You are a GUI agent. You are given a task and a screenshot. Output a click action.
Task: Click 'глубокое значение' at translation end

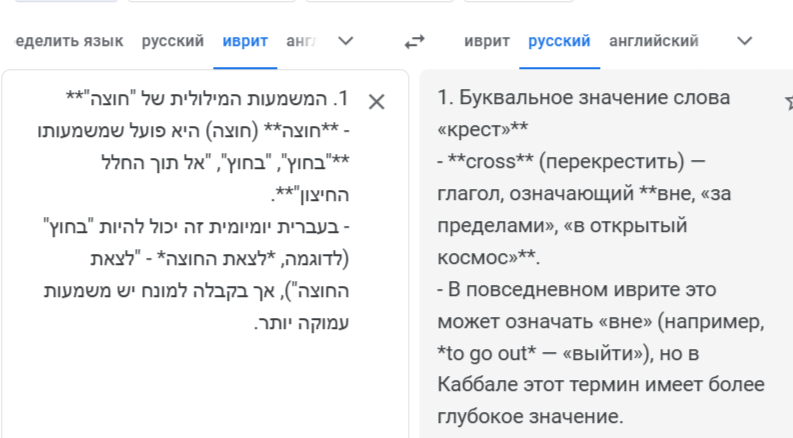(x=530, y=417)
